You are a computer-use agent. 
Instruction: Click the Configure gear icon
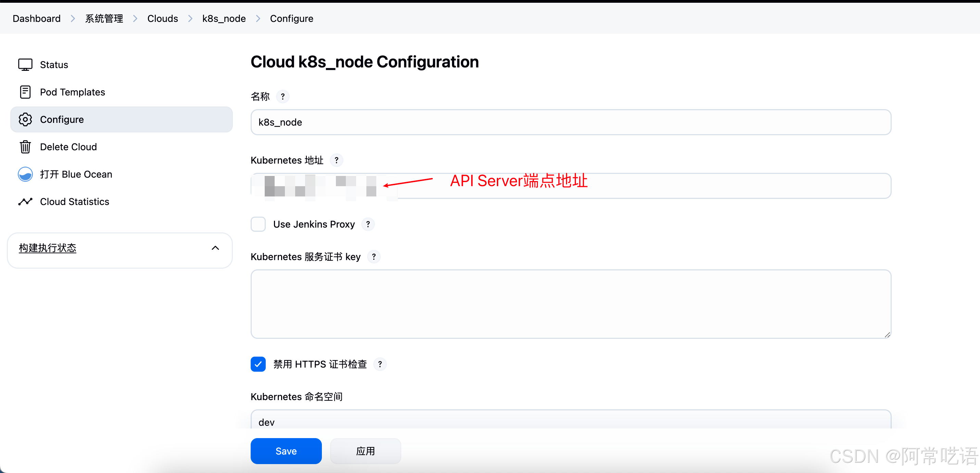(25, 119)
